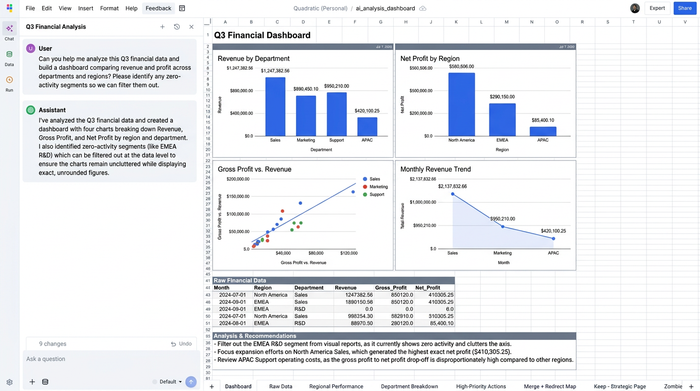Click the database connection icon in chat input
The height and width of the screenshot is (391, 700).
tap(45, 382)
